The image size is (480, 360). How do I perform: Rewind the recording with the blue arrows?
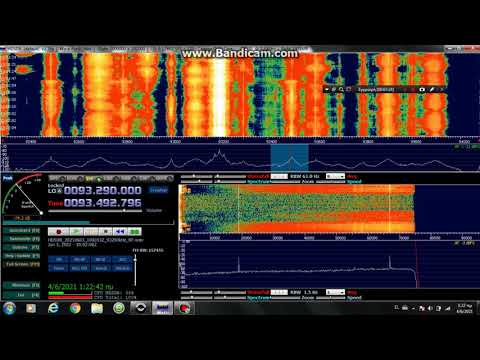pyautogui.click(x=120, y=231)
